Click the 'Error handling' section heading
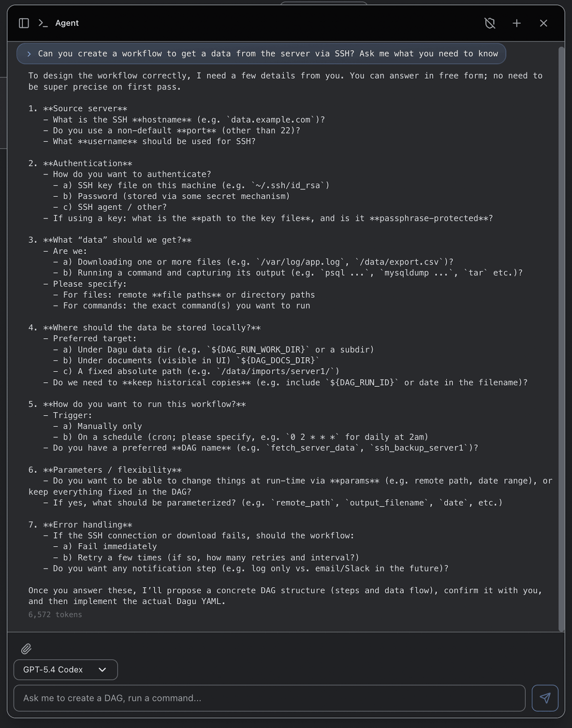This screenshot has width=572, height=728. 87,525
